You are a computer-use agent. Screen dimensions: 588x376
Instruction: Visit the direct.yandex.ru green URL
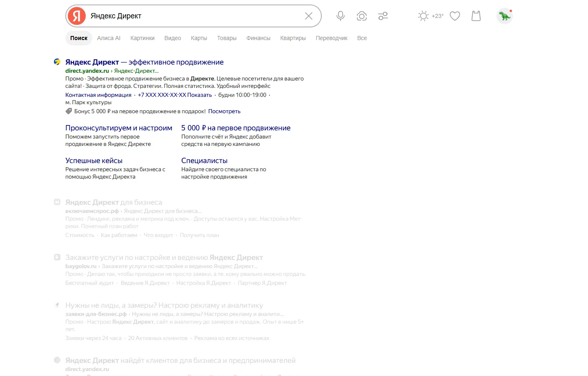click(87, 71)
